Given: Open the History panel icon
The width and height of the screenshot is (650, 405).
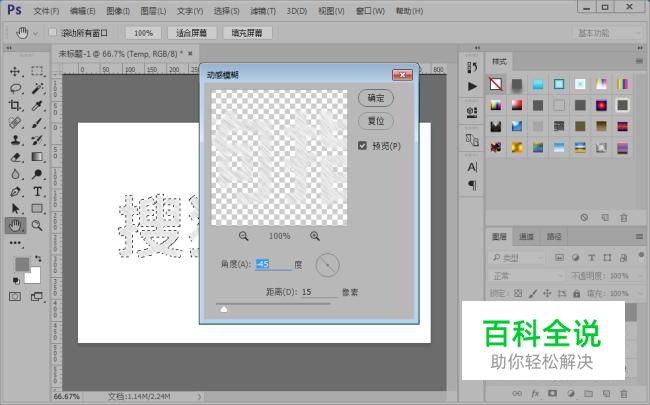Looking at the screenshot, I should tap(472, 67).
